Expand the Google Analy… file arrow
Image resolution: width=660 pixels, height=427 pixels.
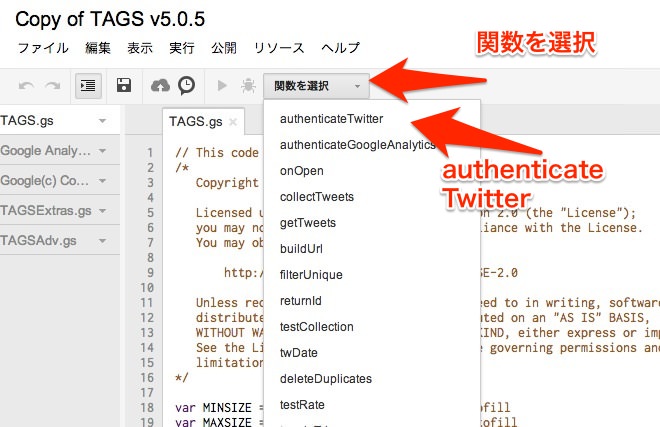click(102, 150)
